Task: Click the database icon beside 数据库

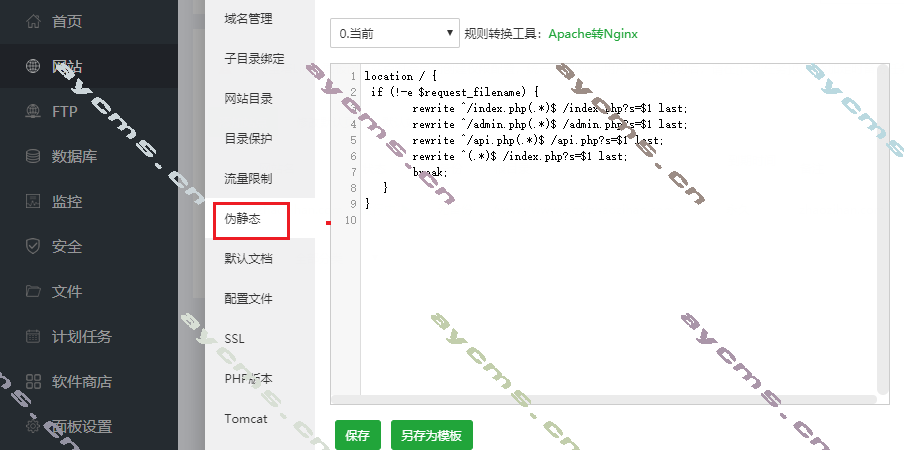Action: point(33,156)
